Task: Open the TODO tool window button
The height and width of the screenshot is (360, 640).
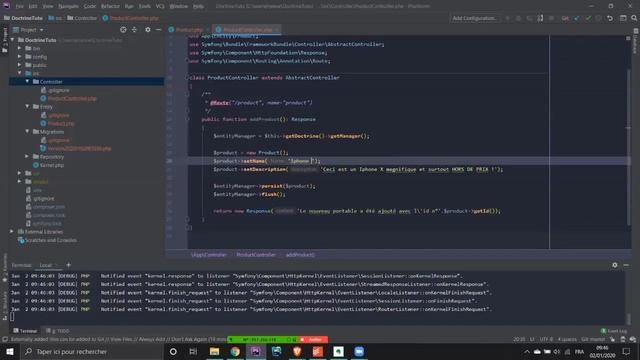Action: point(58,331)
